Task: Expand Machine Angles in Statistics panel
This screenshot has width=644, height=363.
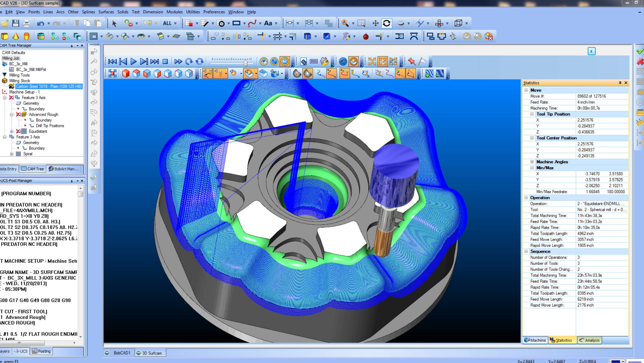Action: (532, 162)
